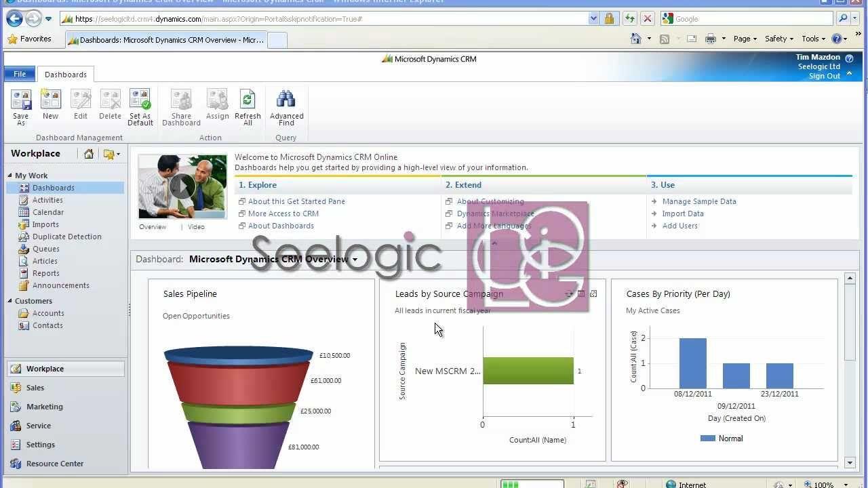
Task: Open address bar history dropdown
Action: click(x=593, y=19)
